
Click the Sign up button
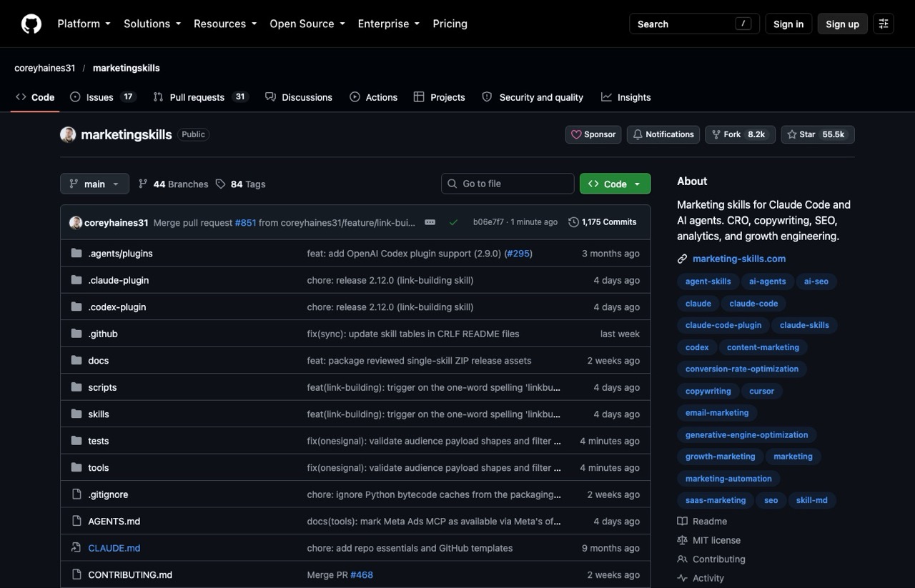tap(842, 24)
